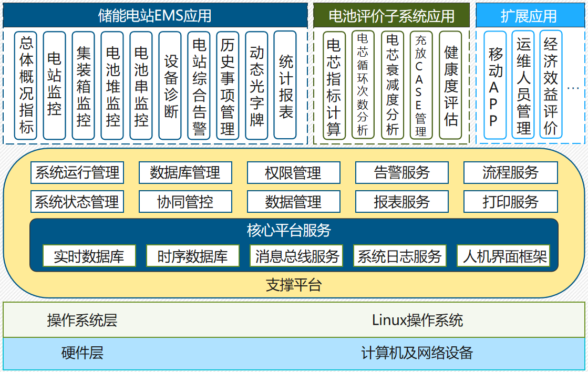This screenshot has width=588, height=372.
Task: Select the 数据库管理 box
Action: click(185, 172)
